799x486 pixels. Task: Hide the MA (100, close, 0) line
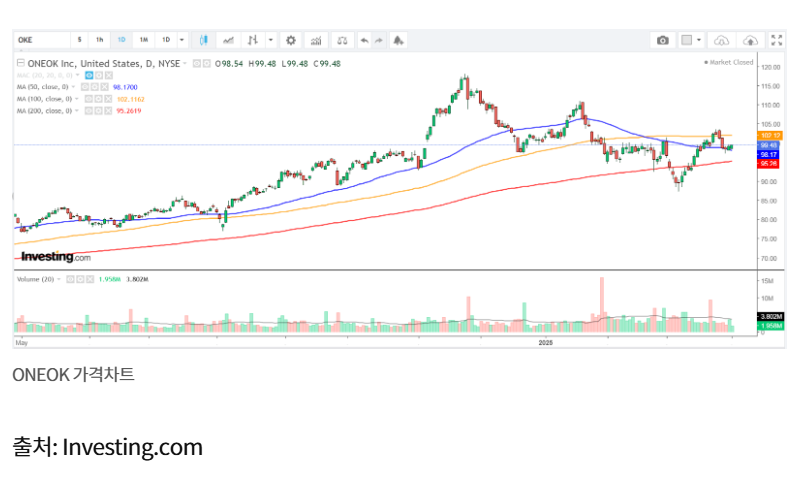tap(88, 99)
